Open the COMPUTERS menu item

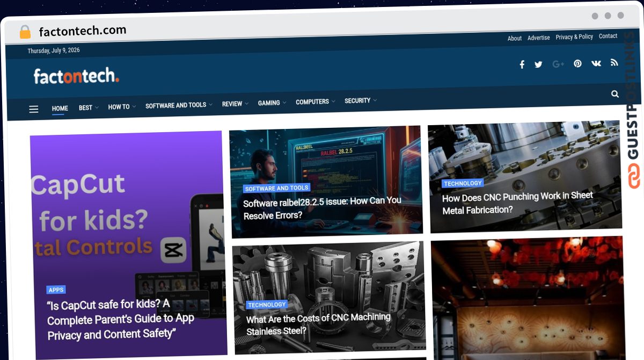pyautogui.click(x=312, y=102)
